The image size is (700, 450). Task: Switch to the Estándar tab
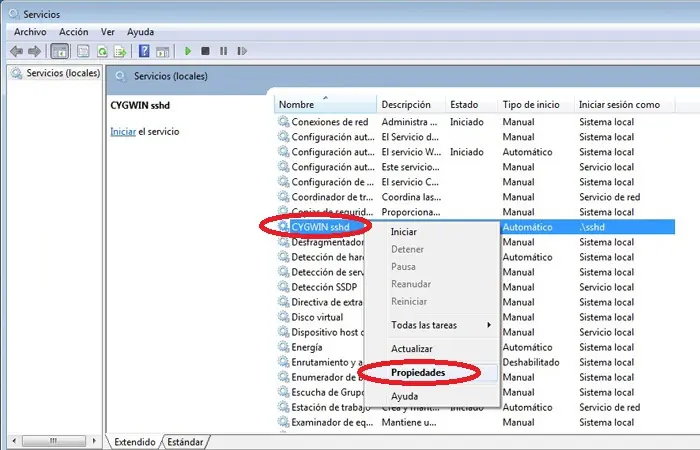click(x=185, y=442)
